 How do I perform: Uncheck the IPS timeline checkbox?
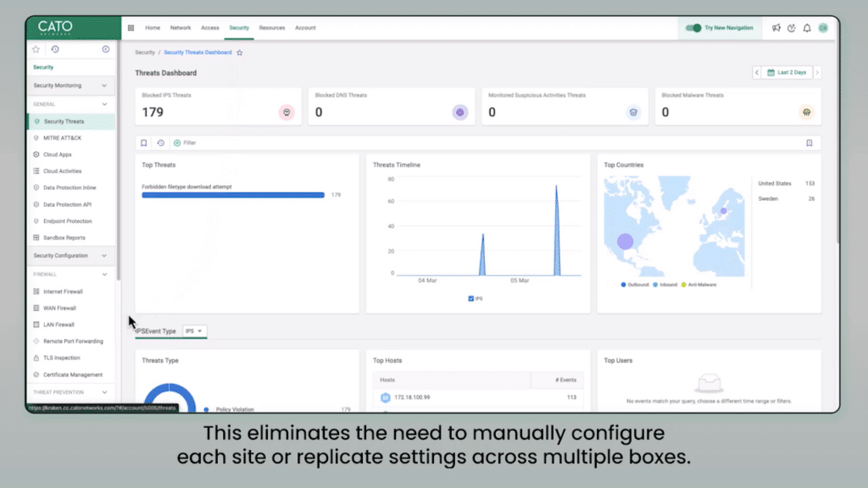tap(471, 298)
